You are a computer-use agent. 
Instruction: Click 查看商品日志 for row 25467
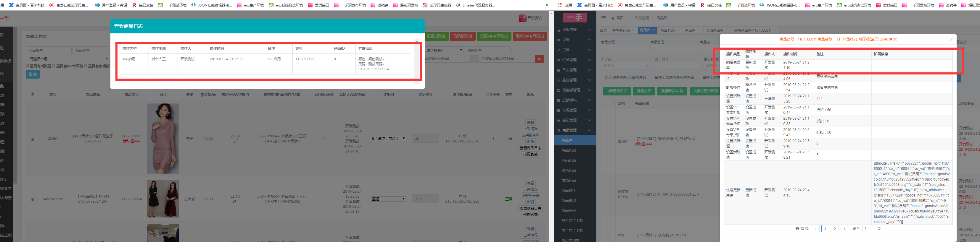531,148
